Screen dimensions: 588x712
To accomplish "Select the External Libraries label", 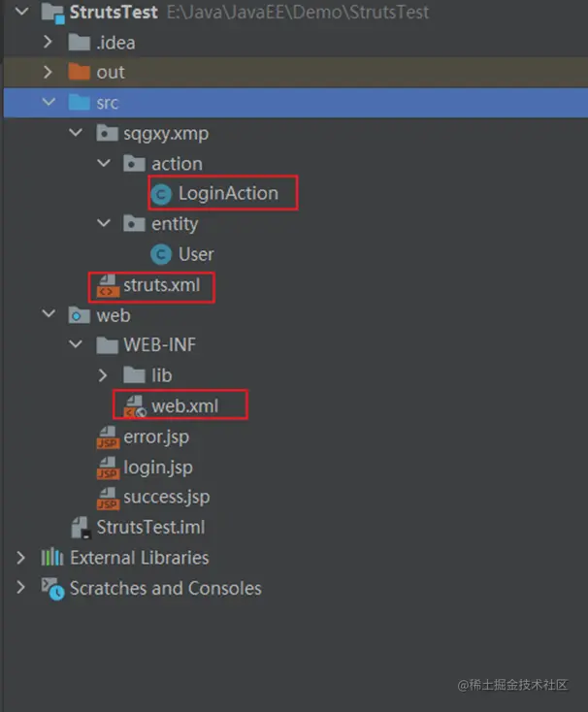I will 140,558.
